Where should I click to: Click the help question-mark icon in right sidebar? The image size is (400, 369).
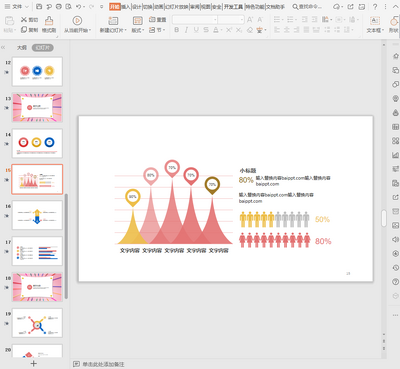395,282
